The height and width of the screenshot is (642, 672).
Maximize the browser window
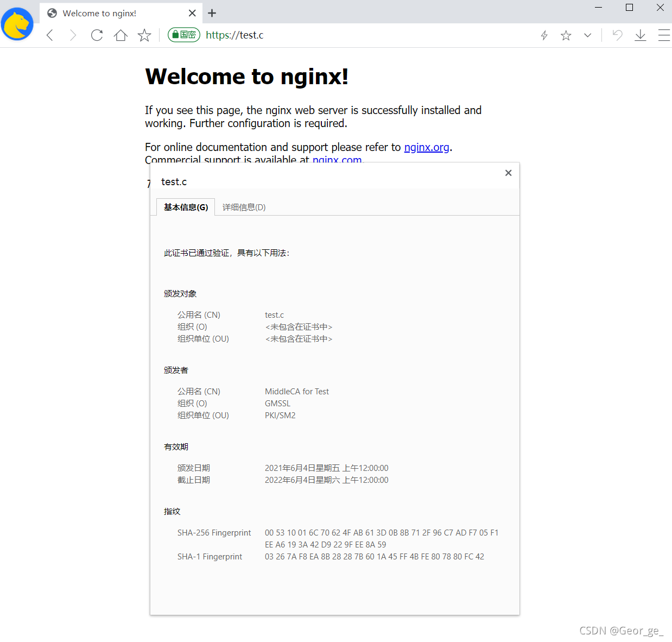click(630, 8)
